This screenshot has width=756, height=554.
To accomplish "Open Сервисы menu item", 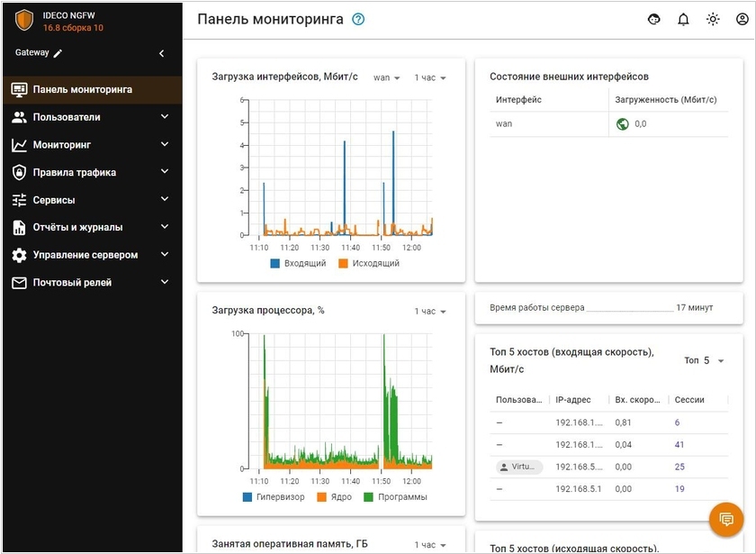I will (93, 200).
